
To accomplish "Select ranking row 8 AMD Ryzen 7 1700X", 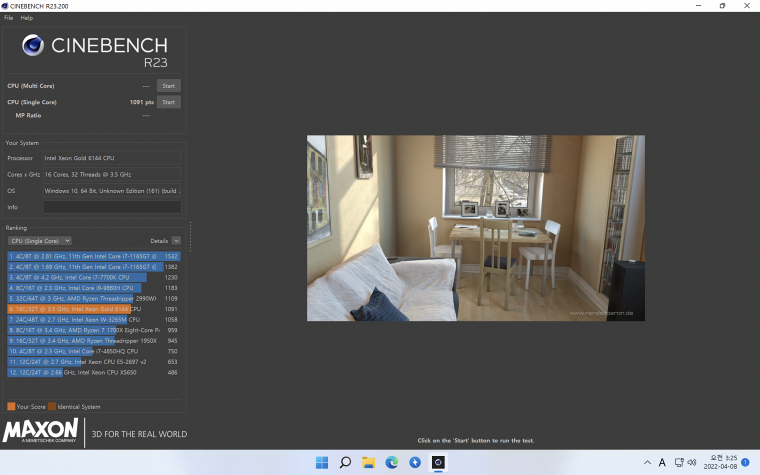I will [94, 330].
